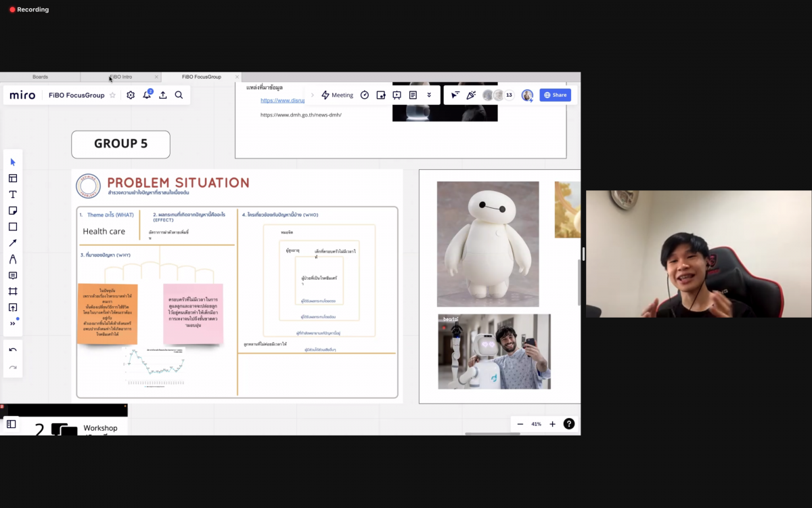Open the templates tool
Image resolution: width=812 pixels, height=508 pixels.
(12, 178)
